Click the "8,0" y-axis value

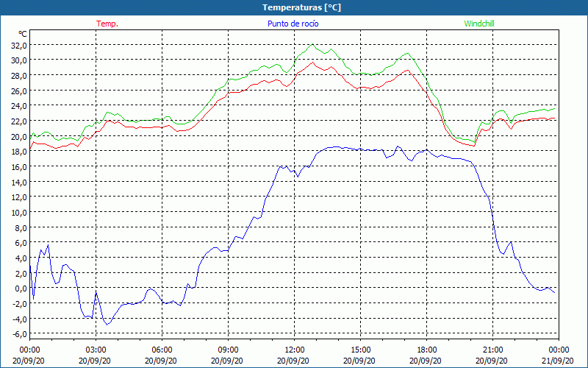pyautogui.click(x=21, y=228)
